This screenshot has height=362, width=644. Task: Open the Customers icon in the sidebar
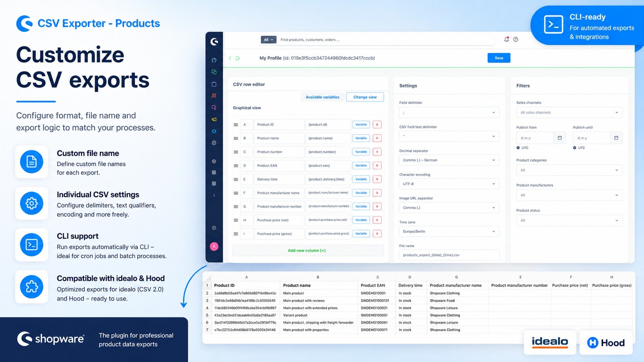214,96
